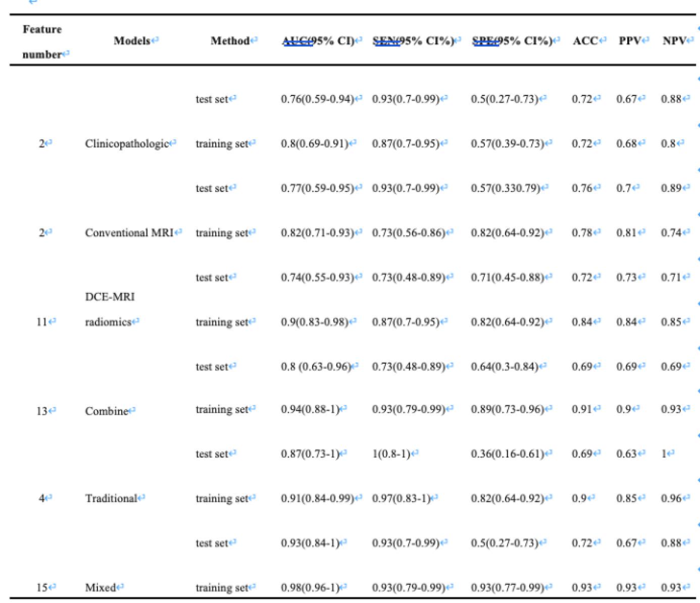The image size is (700, 603).
Task: Click the Models column header
Action: click(x=132, y=41)
